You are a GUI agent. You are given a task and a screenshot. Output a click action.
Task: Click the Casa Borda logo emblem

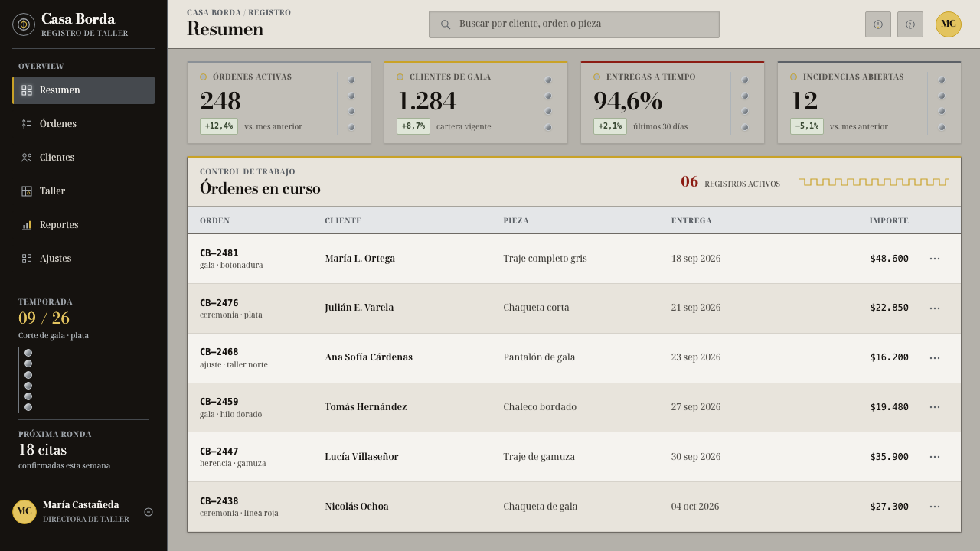pyautogui.click(x=24, y=24)
